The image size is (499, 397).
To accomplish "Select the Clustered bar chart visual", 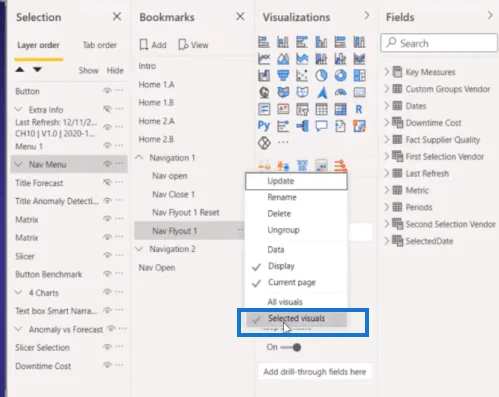I will pyautogui.click(x=302, y=42).
